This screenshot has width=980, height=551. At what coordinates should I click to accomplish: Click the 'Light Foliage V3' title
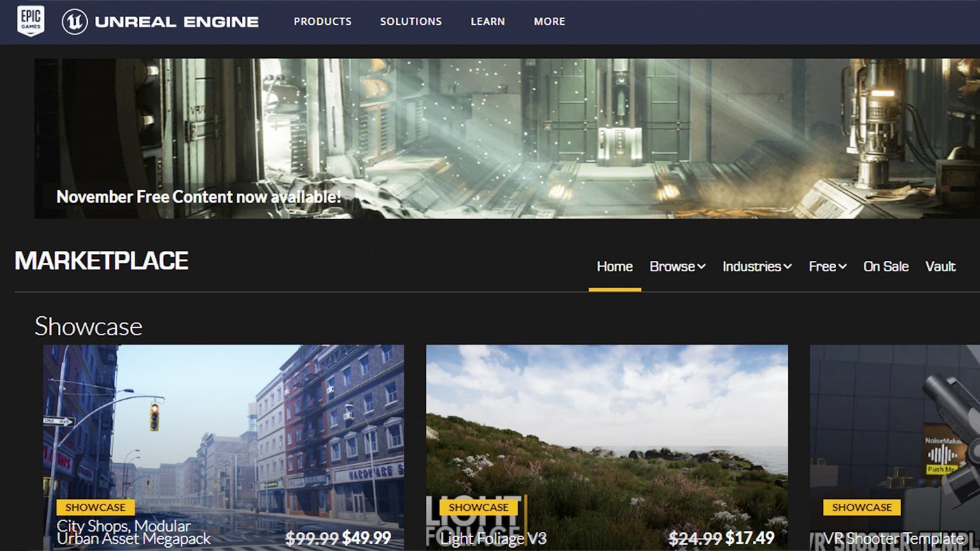point(493,539)
